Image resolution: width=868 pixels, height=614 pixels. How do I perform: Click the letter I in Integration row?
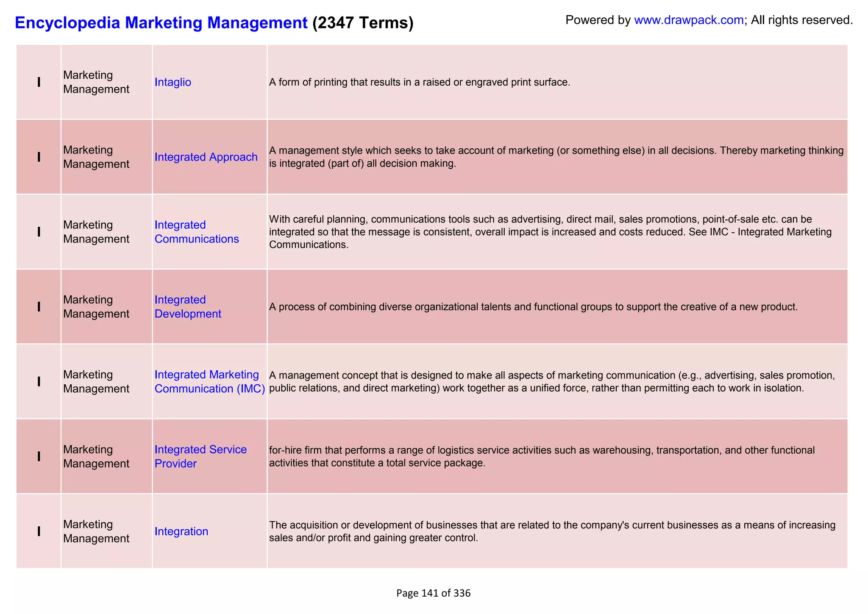(39, 531)
